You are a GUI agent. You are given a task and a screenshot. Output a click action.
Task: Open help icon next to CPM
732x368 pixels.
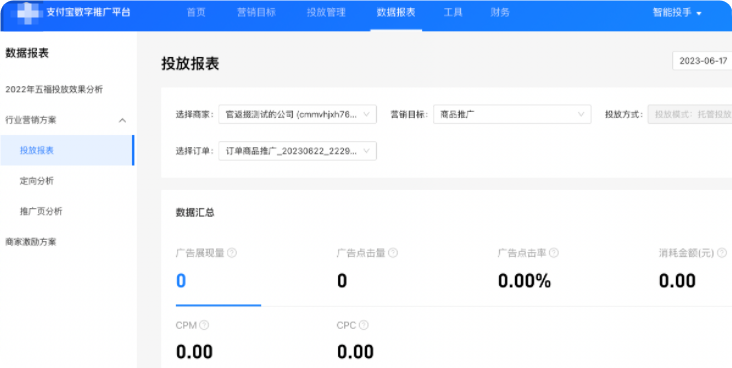click(204, 325)
